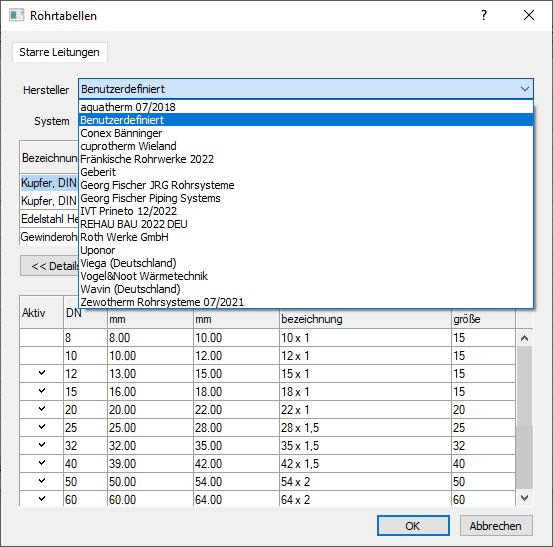The width and height of the screenshot is (553, 547).
Task: Select Roth Werke GmbH entry
Action: [x=306, y=237]
